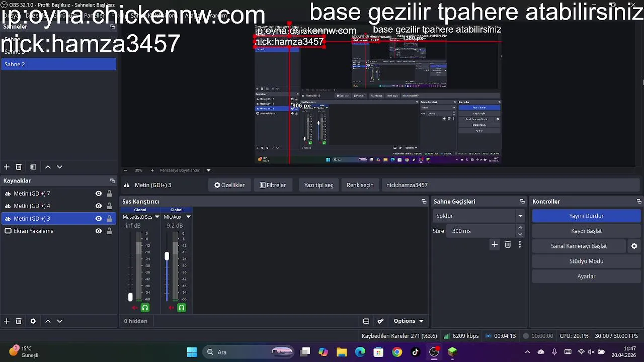Unmute Masaüstü Ses channel
The width and height of the screenshot is (644, 362).
(134, 308)
